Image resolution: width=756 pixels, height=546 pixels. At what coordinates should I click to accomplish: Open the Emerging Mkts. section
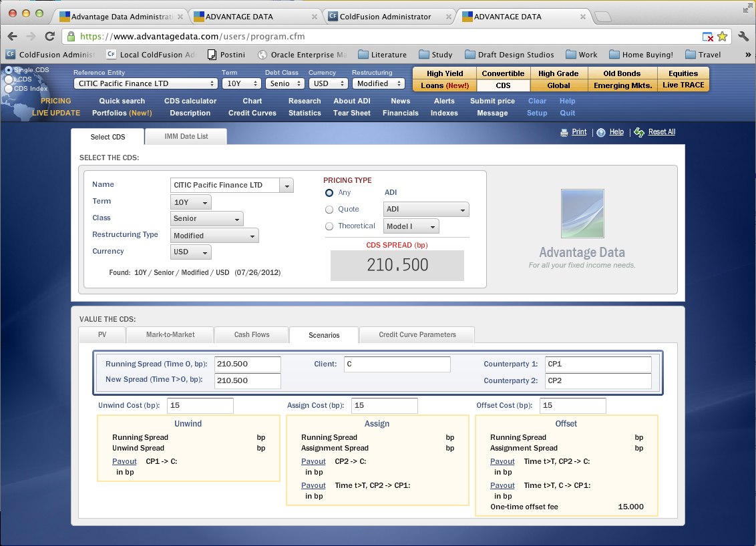click(622, 85)
